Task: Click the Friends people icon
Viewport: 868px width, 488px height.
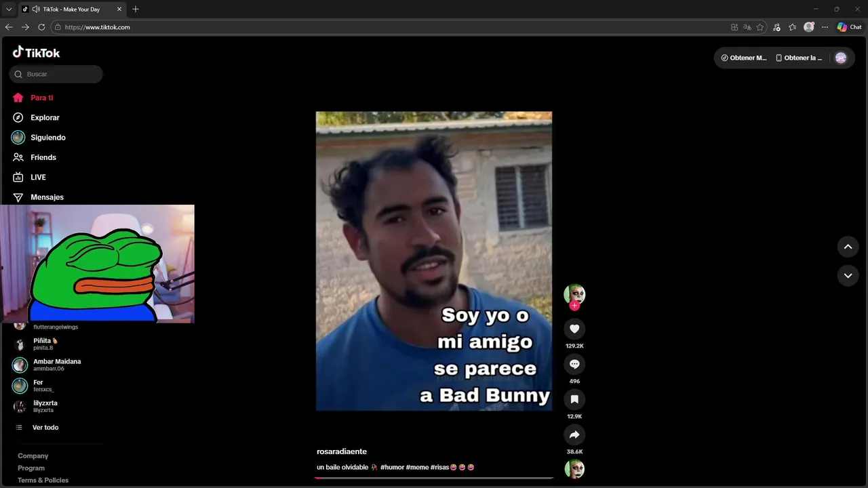Action: tap(18, 157)
